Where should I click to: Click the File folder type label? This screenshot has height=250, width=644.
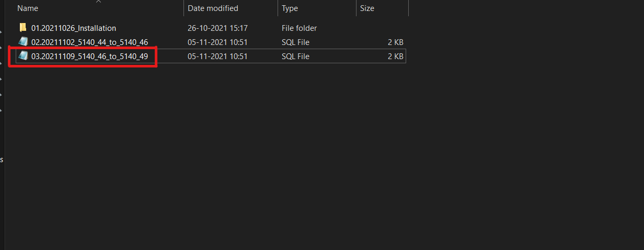(x=300, y=28)
